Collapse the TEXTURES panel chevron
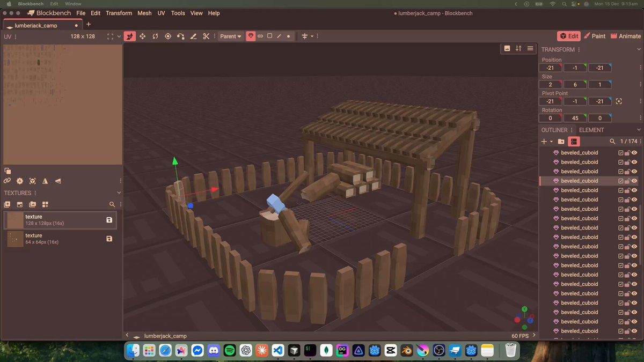The height and width of the screenshot is (362, 644). click(119, 193)
